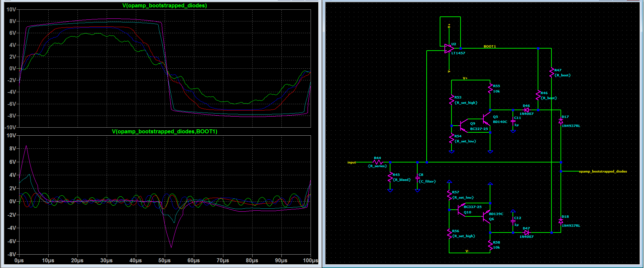
Task: Select the D46 1N4007 diode symbol
Action: click(526, 110)
